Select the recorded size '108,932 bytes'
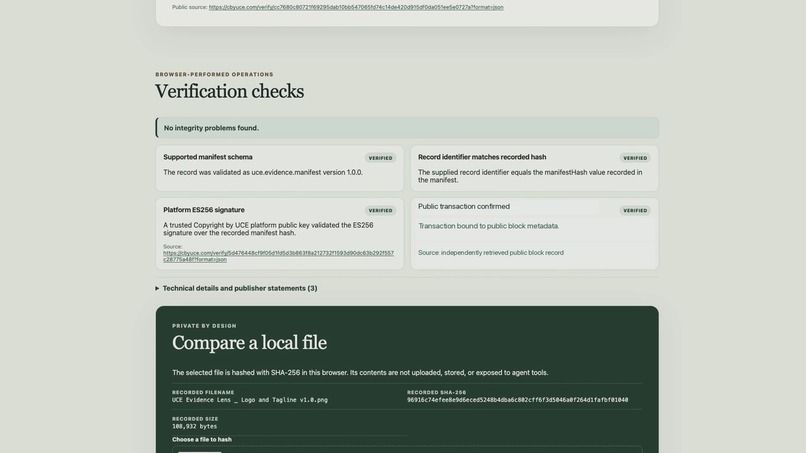The width and height of the screenshot is (806, 453). 194,426
